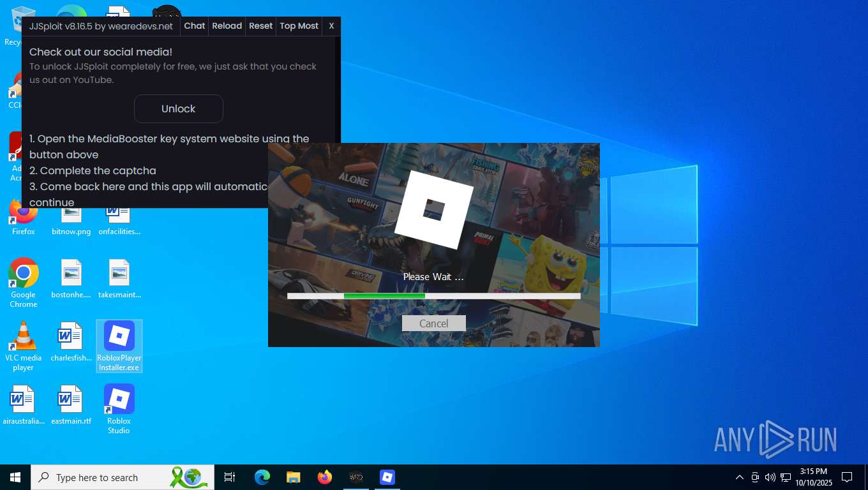The height and width of the screenshot is (490, 868).
Task: Select Reload in the JJSploit title bar
Action: pyautogui.click(x=227, y=26)
